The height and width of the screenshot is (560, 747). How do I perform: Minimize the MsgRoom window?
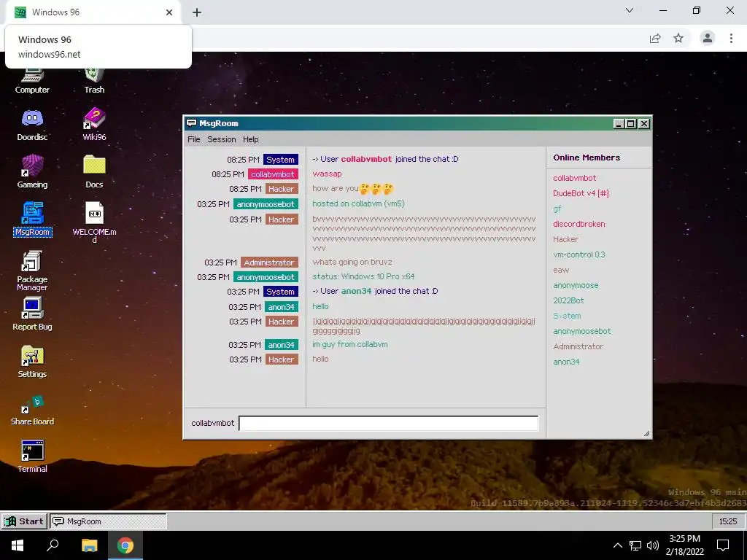coord(619,124)
